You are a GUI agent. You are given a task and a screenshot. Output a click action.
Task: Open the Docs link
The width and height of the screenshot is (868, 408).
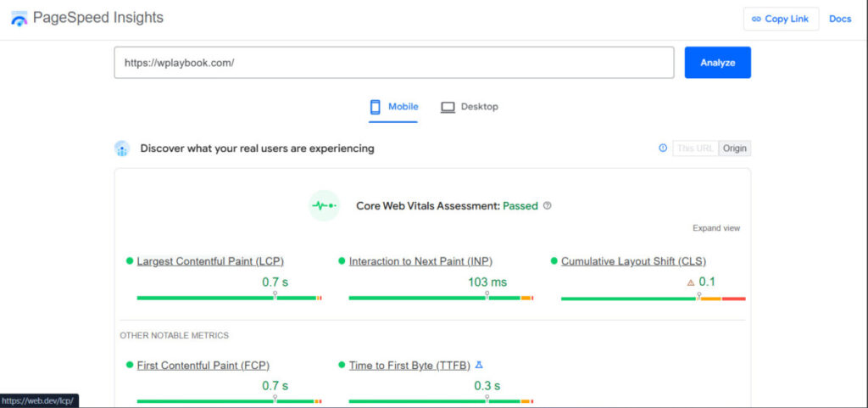pos(840,19)
